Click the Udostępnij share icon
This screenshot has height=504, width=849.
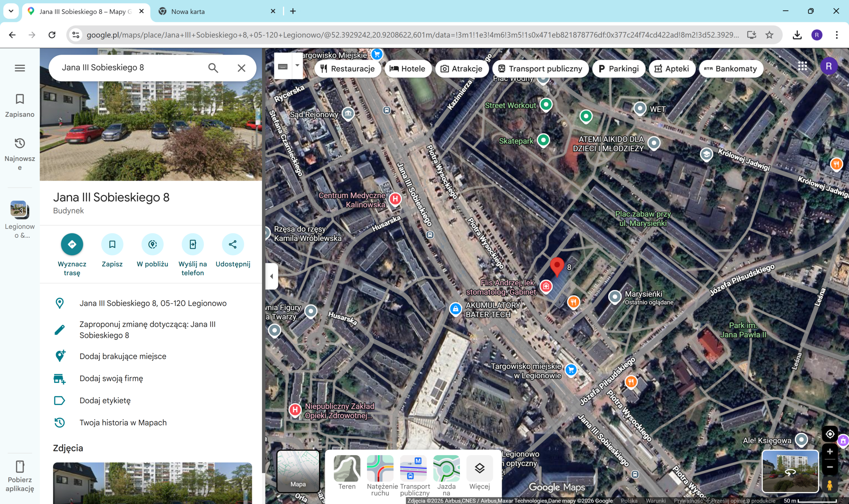(x=232, y=244)
